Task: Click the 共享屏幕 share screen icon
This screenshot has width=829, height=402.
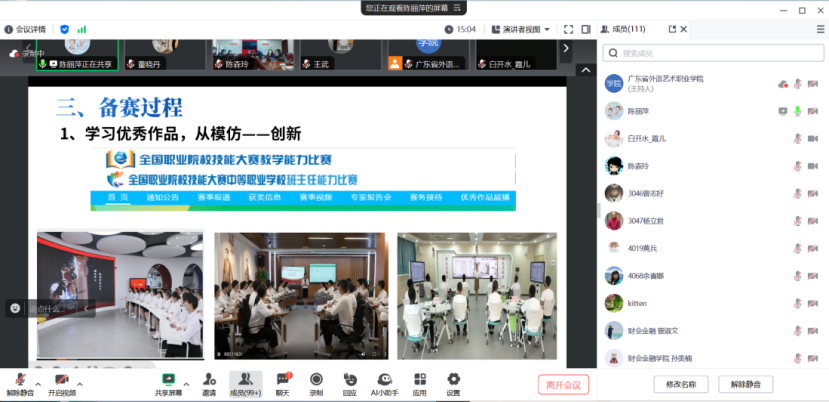Action: click(168, 381)
